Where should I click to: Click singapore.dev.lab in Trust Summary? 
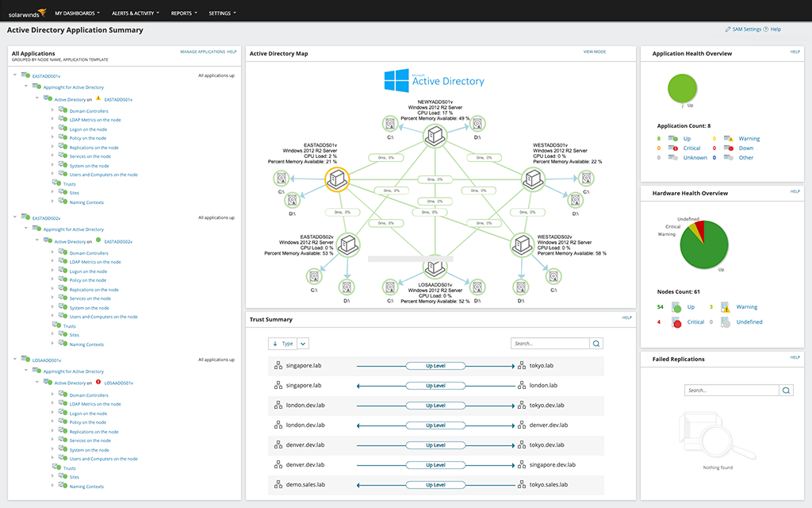(552, 465)
